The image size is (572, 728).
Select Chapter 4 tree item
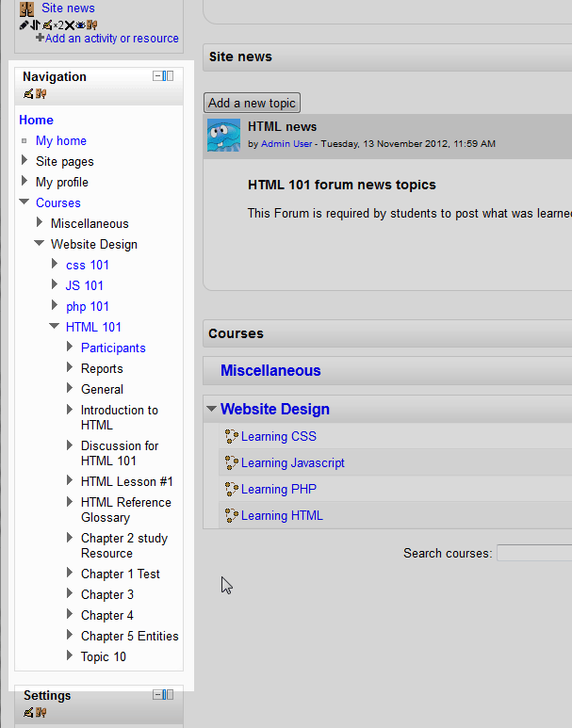click(107, 616)
